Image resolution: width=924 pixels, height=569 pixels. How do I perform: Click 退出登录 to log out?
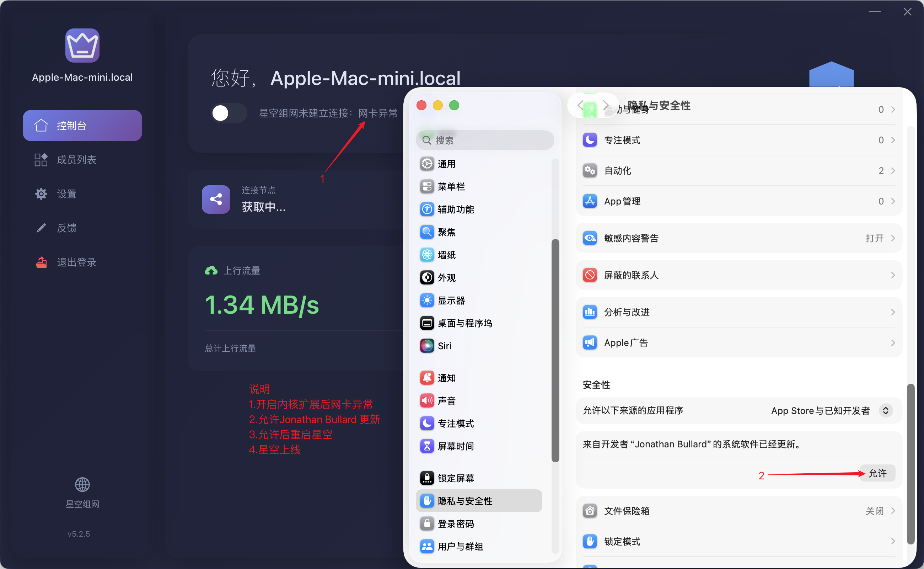click(76, 262)
